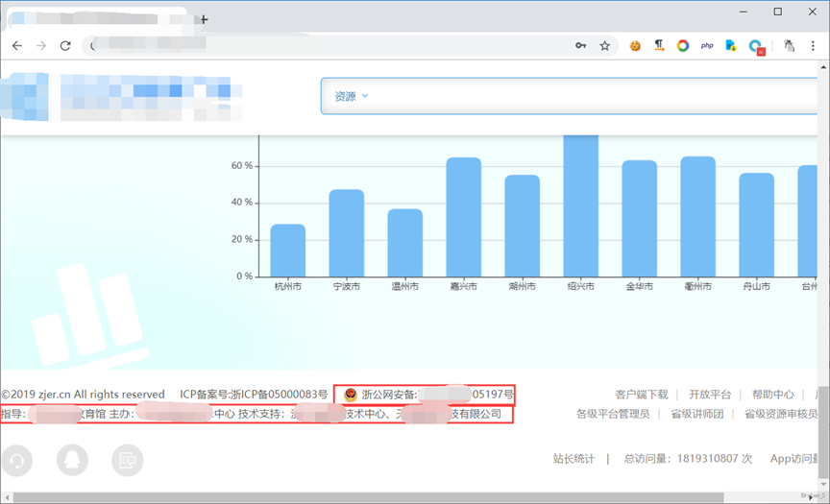Click the horizontal scrollbar at page bottom
The height and width of the screenshot is (504, 830).
pos(384,497)
